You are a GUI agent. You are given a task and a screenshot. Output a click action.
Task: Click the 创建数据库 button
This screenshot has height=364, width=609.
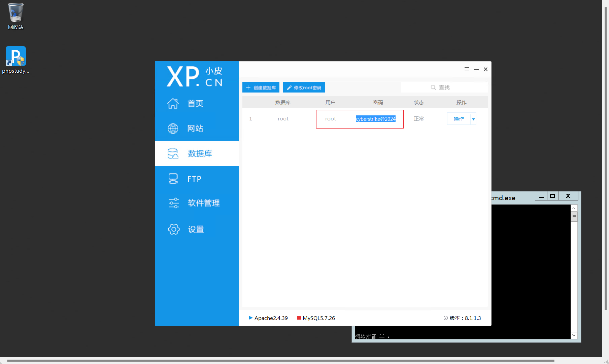point(261,87)
